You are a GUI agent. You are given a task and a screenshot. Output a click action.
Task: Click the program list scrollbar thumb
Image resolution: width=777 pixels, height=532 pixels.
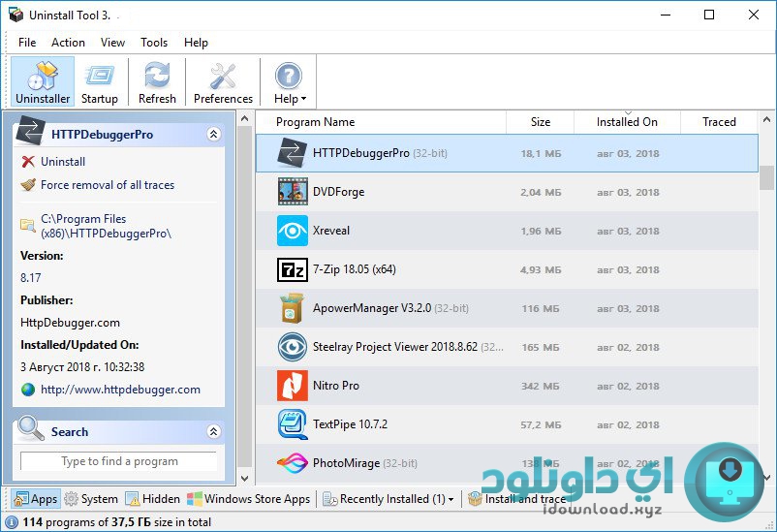767,177
